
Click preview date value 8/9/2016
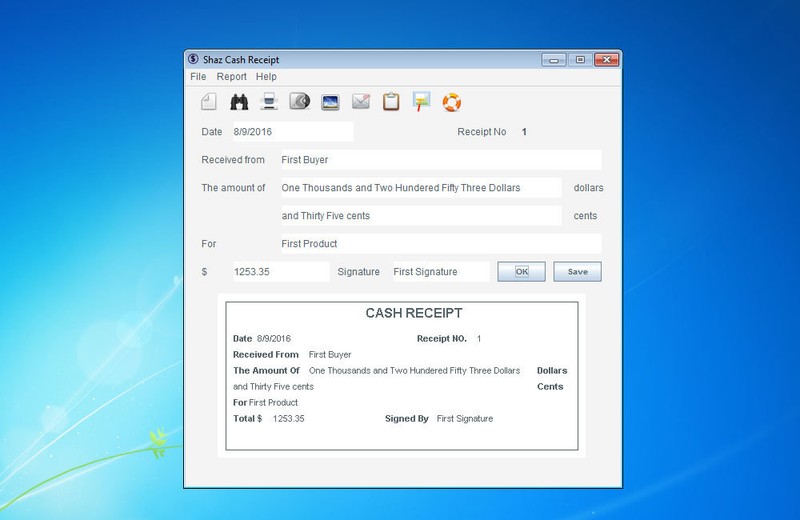coord(274,338)
